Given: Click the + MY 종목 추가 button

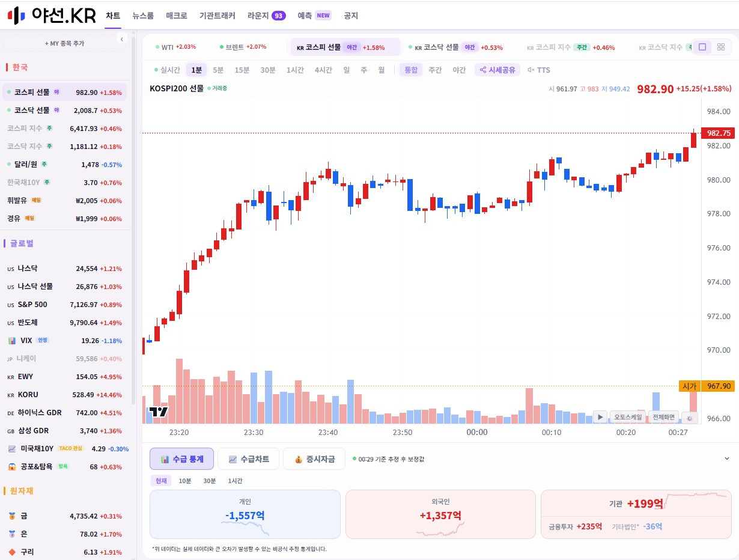Looking at the screenshot, I should pos(64,43).
